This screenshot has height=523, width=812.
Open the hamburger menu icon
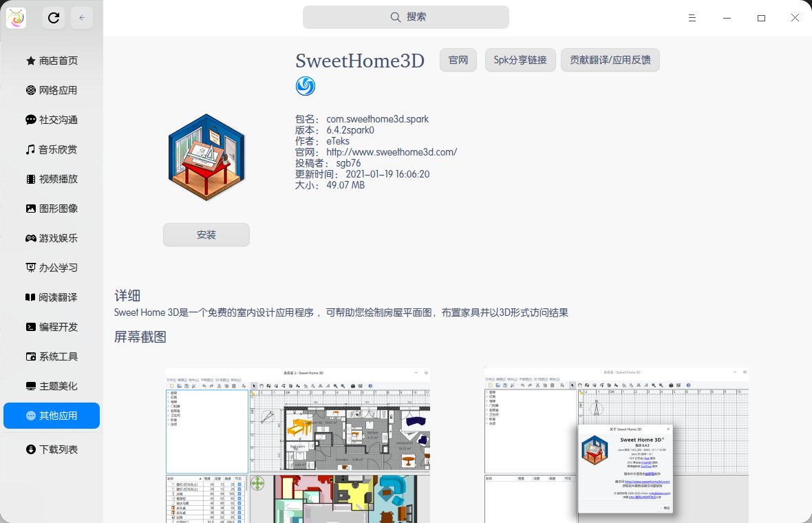click(692, 18)
